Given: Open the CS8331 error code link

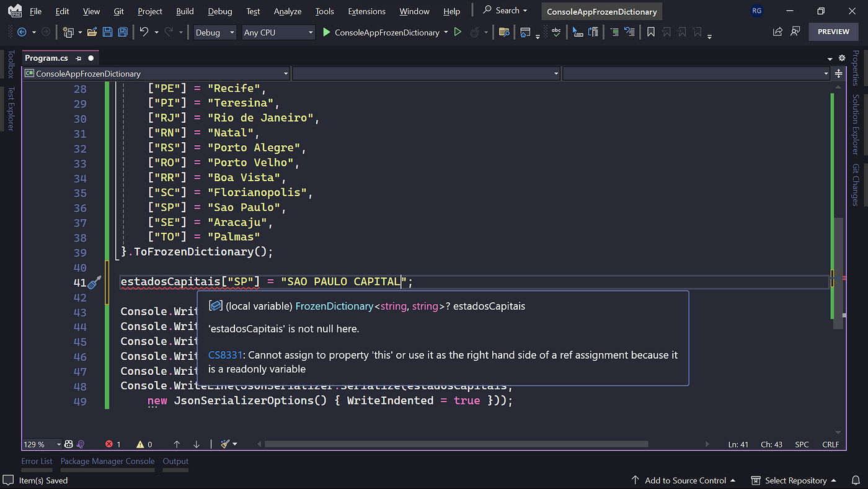Looking at the screenshot, I should click(225, 355).
